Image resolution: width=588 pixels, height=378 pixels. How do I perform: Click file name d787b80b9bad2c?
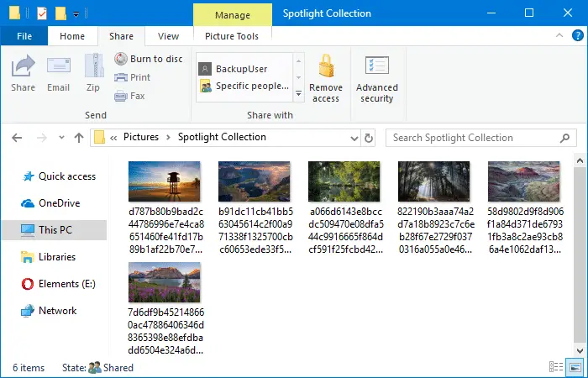pos(165,231)
